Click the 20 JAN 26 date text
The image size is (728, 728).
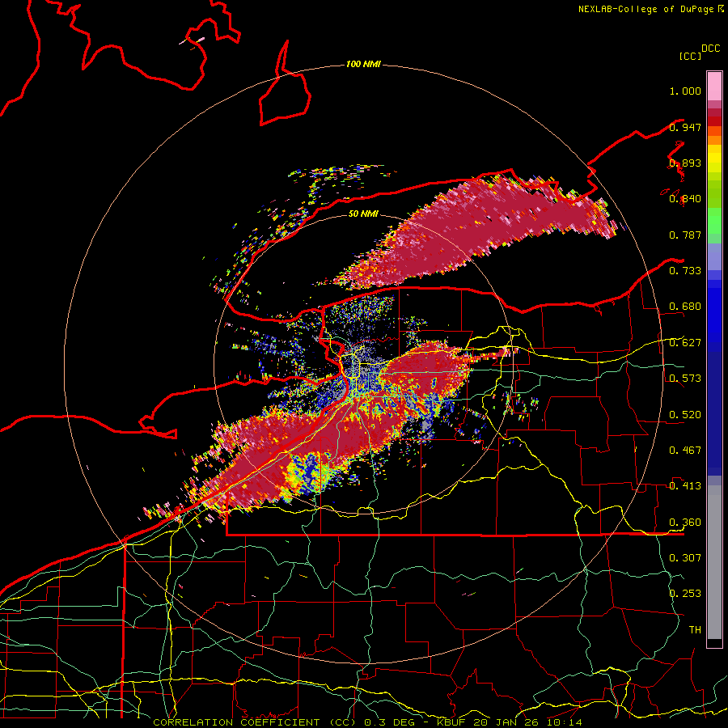click(506, 722)
